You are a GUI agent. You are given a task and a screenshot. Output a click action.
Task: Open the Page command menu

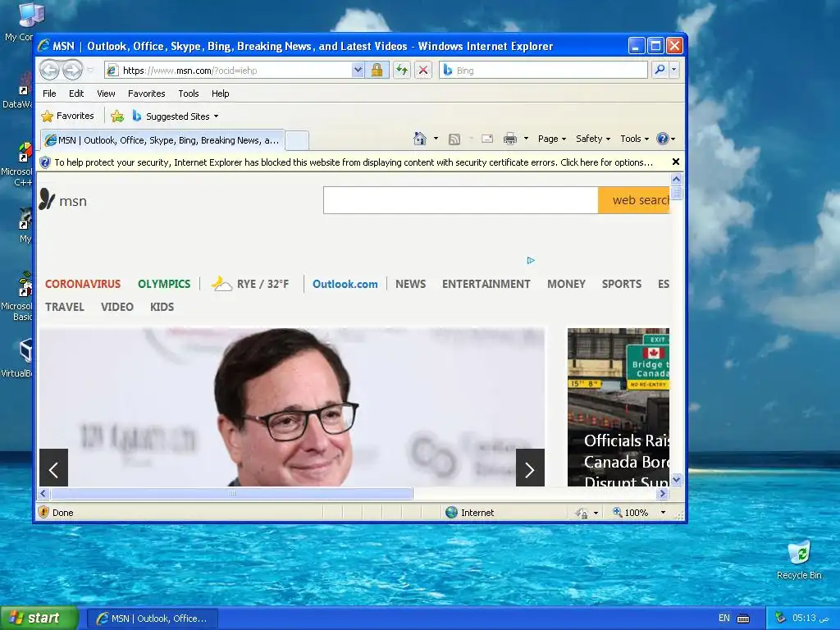point(552,139)
